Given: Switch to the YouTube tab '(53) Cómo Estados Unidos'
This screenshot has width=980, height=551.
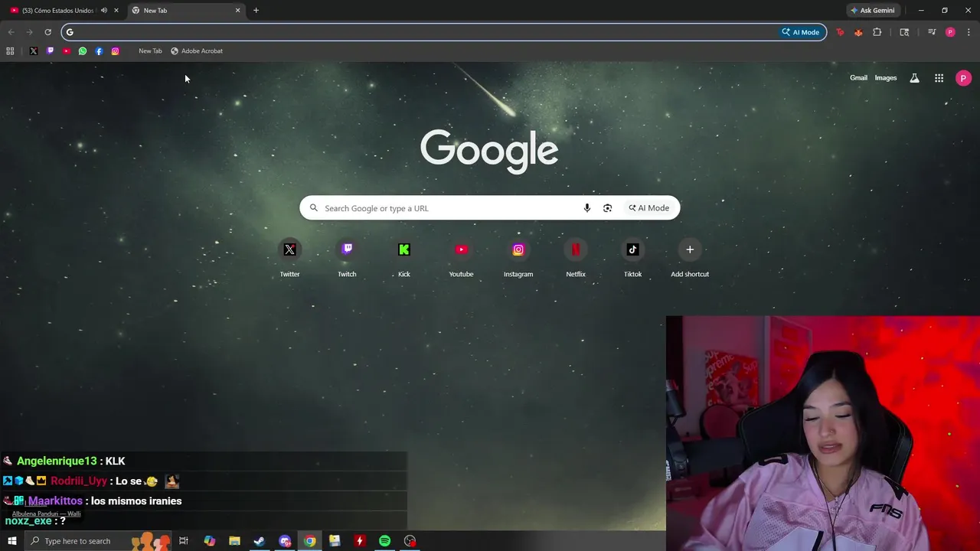Looking at the screenshot, I should pos(58,11).
